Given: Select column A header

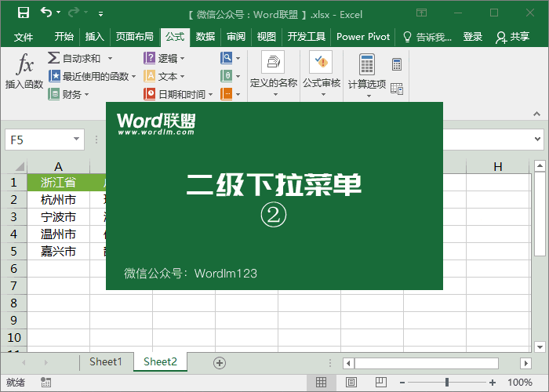Looking at the screenshot, I should point(59,166).
